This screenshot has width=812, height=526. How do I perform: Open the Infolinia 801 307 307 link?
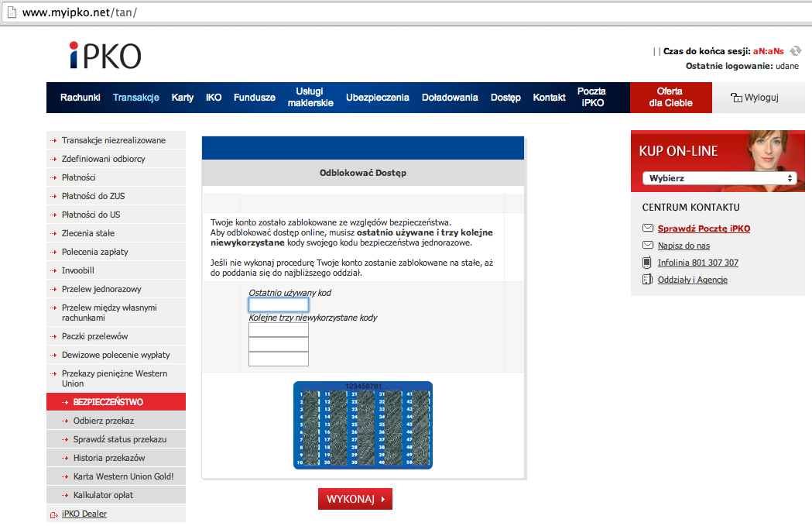pos(698,263)
